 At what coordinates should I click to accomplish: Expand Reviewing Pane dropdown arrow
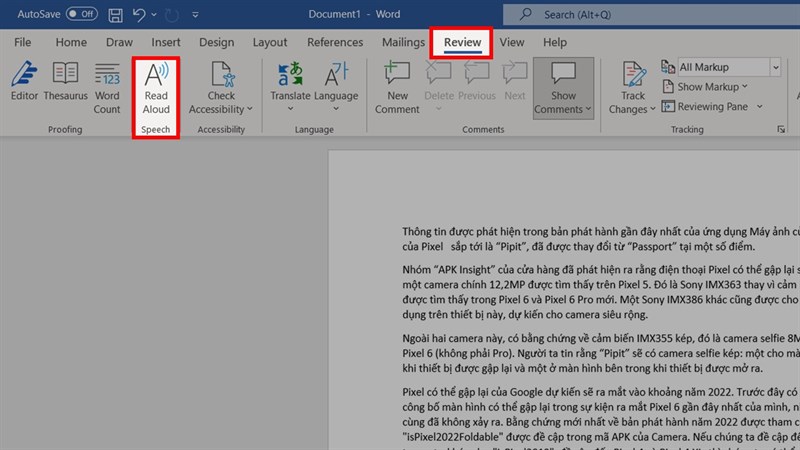click(x=760, y=107)
